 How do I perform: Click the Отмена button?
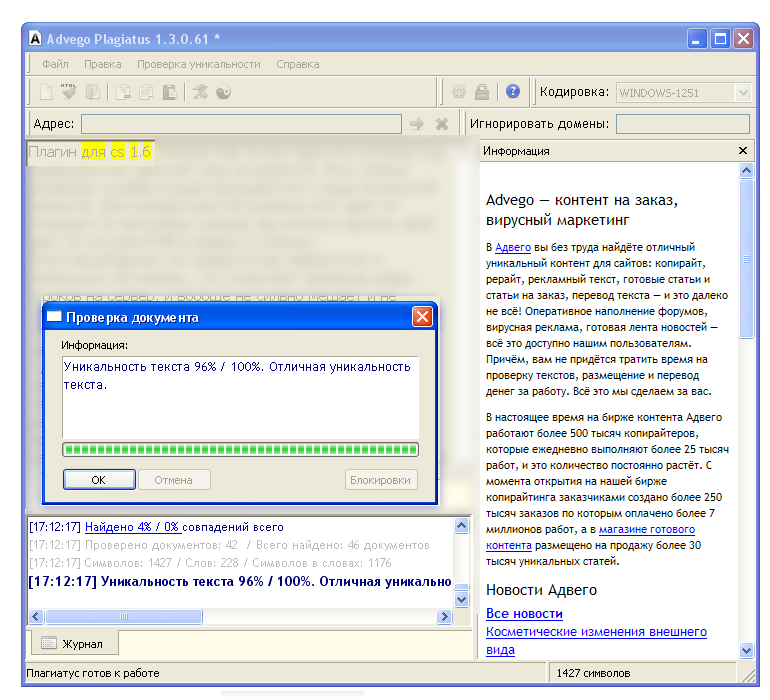click(x=174, y=480)
